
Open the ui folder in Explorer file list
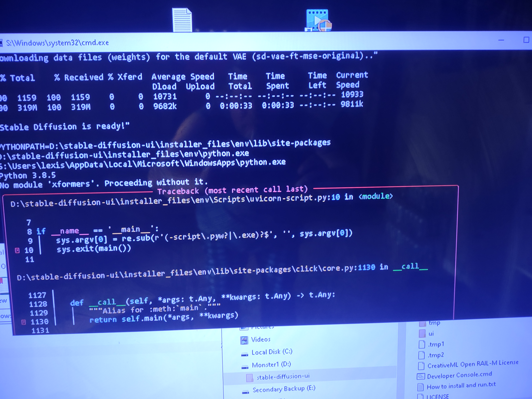(426, 333)
